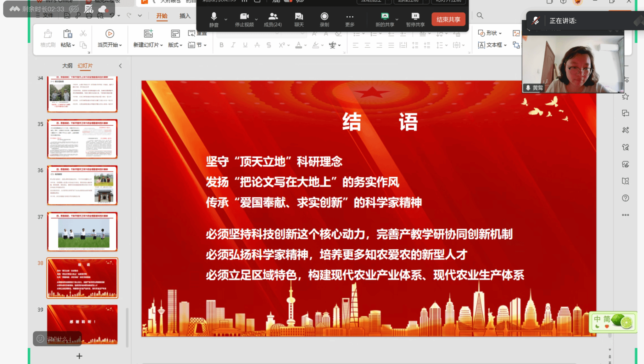Collapse the slide panel with the chevron
Screen dimensions: 644x364
(x=120, y=65)
